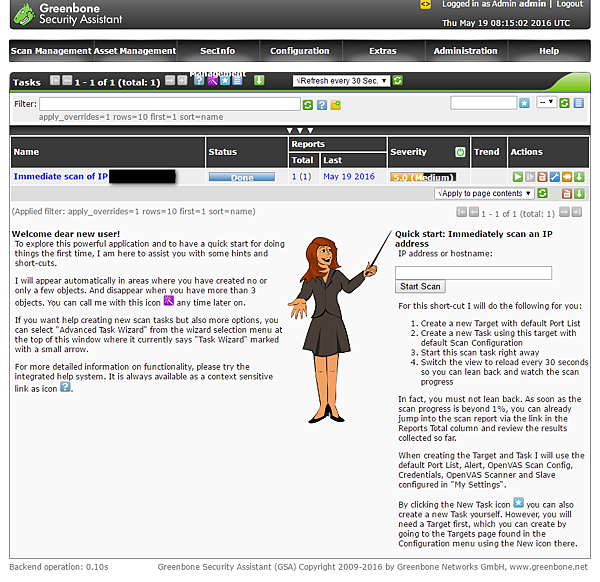Image resolution: width=600 pixels, height=582 pixels.
Task: Click bulk trashcan icon below the table
Action: [x=567, y=194]
